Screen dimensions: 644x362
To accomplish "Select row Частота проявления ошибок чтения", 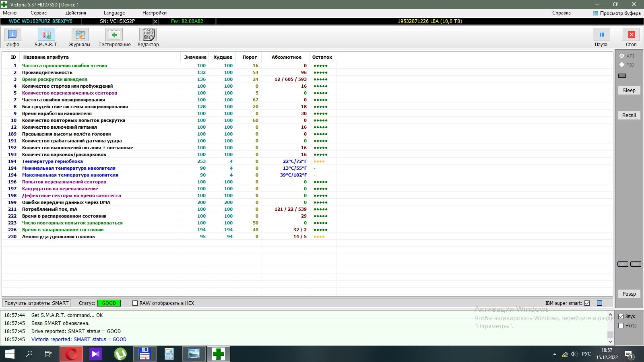I will pos(169,66).
